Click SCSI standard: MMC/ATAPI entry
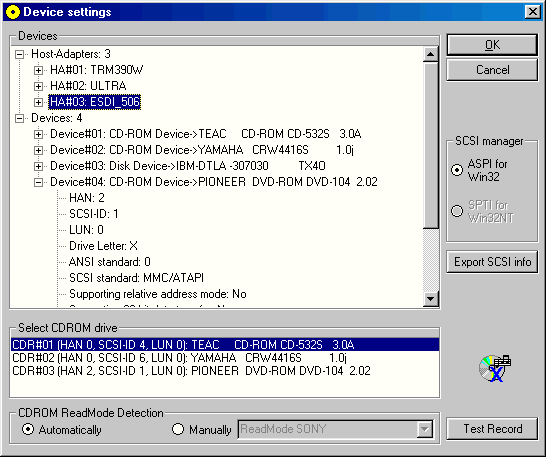Image resolution: width=546 pixels, height=457 pixels. point(136,278)
